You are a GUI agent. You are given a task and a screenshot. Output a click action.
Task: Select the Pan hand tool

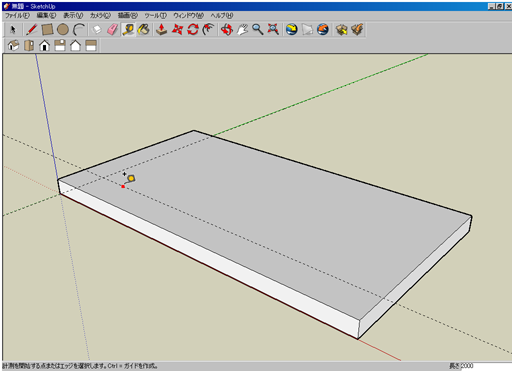[x=242, y=30]
